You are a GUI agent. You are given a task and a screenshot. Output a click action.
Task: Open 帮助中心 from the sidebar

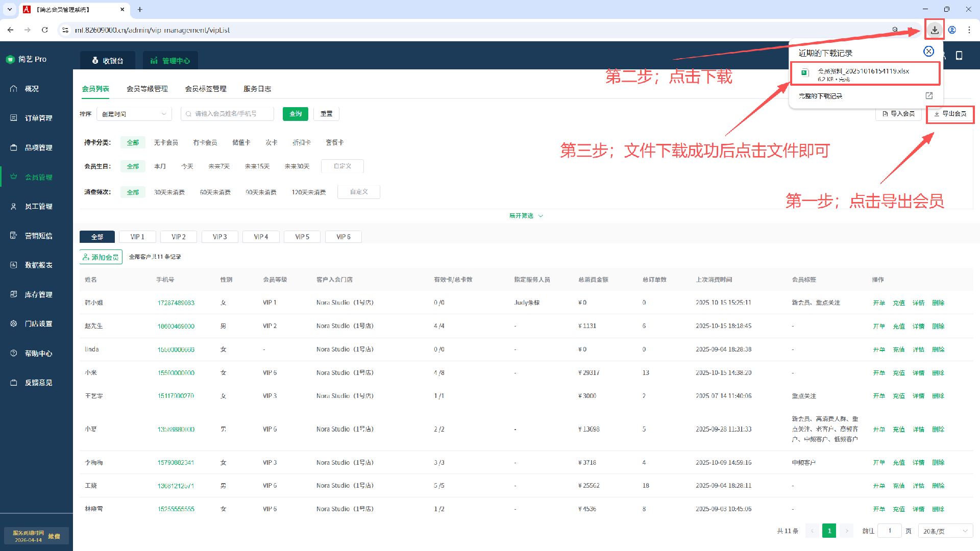(x=38, y=353)
